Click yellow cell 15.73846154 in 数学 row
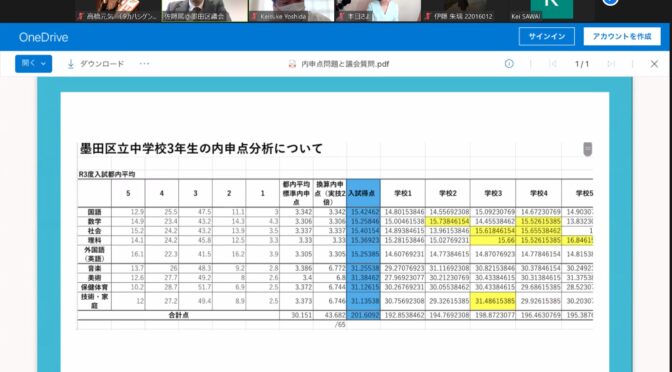Screen dimensions: 672x372 pos(447,221)
